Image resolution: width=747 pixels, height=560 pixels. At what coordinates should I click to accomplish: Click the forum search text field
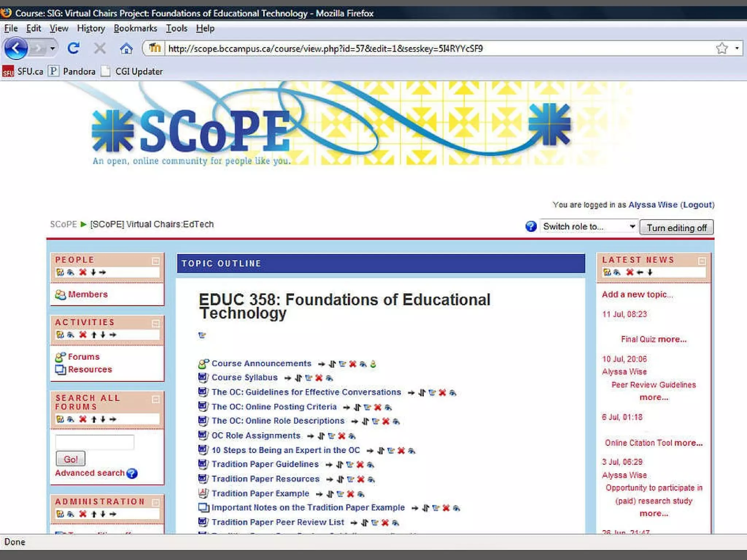pos(94,442)
